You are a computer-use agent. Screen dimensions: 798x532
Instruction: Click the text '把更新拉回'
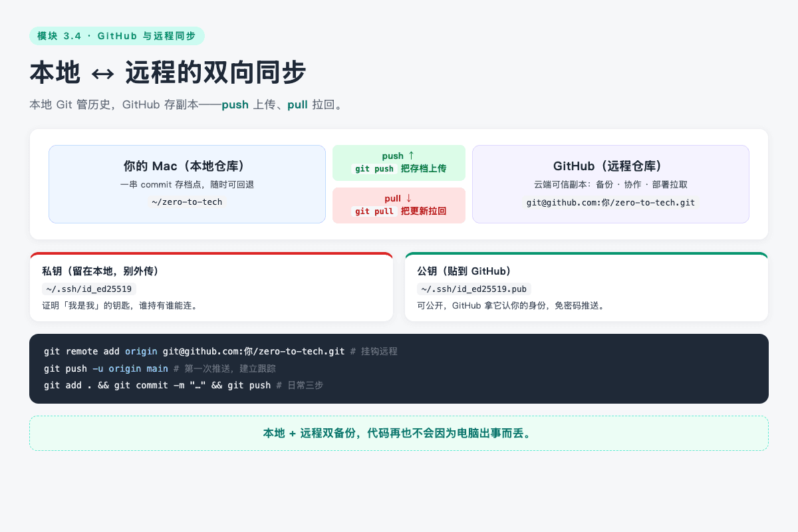pyautogui.click(x=424, y=211)
